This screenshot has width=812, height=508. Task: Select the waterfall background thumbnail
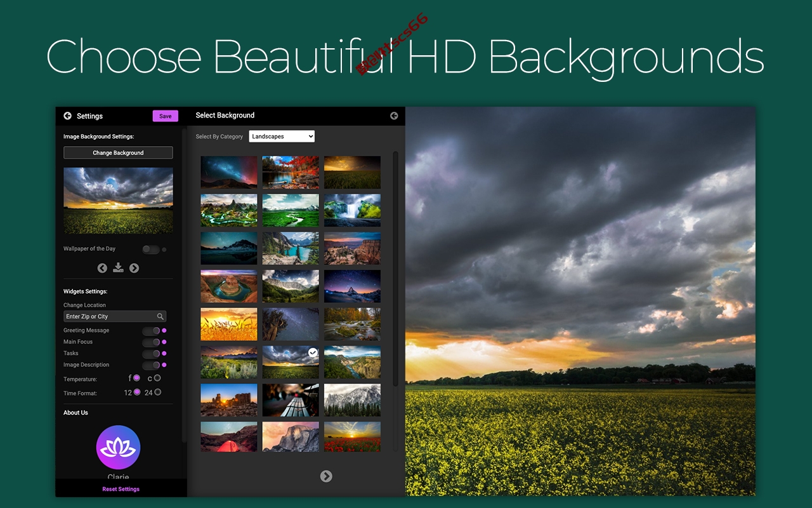353,210
